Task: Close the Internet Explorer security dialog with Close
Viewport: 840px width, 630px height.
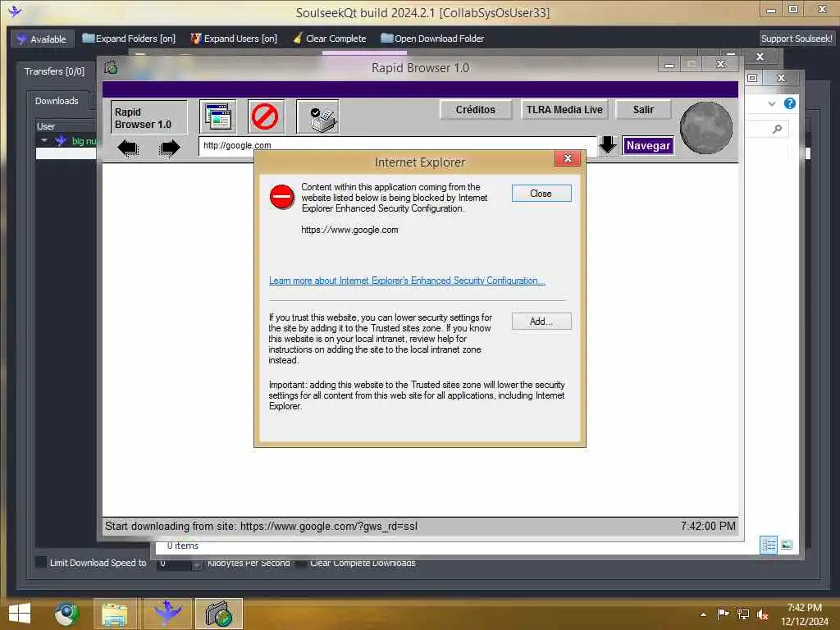Action: pos(541,194)
